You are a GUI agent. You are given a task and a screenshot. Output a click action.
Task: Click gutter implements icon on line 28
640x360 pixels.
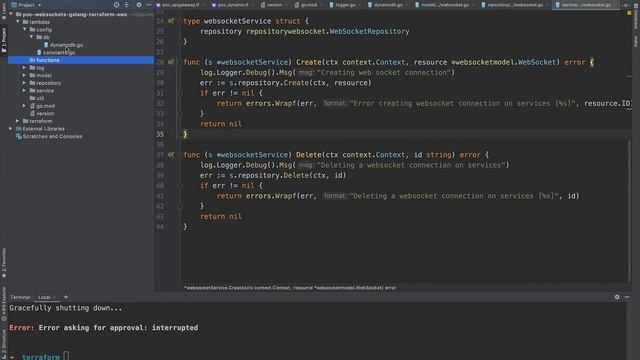[x=171, y=62]
